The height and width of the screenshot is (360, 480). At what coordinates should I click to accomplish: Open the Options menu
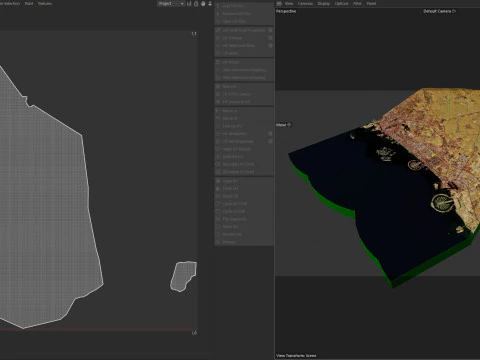[341, 3]
